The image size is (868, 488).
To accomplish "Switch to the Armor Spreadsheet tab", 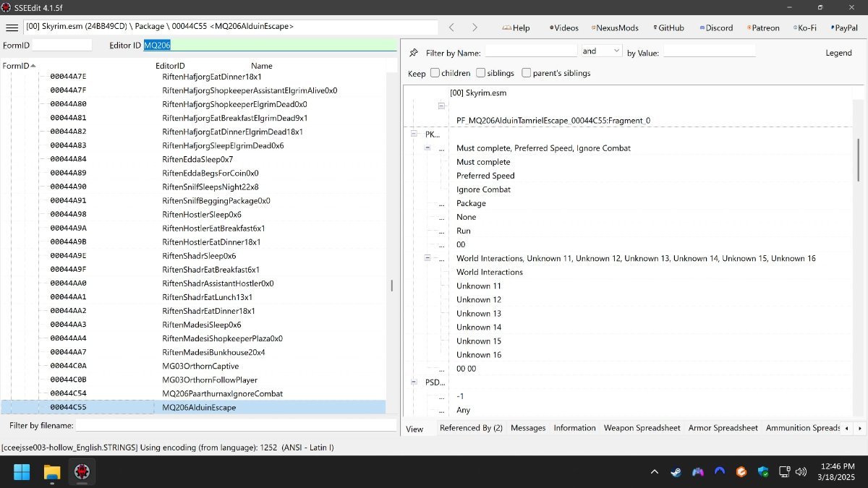I will (723, 428).
